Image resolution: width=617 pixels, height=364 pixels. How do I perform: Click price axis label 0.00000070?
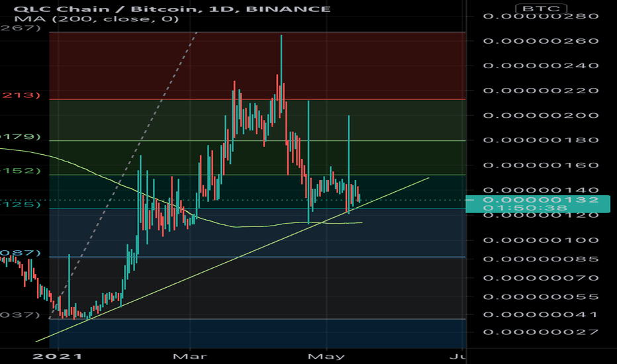[x=541, y=278]
